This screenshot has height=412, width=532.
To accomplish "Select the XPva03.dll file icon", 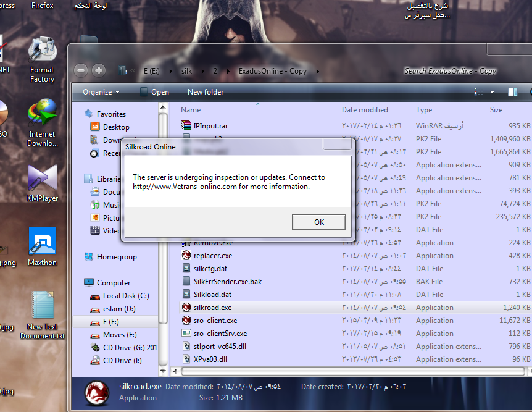I will [x=186, y=359].
